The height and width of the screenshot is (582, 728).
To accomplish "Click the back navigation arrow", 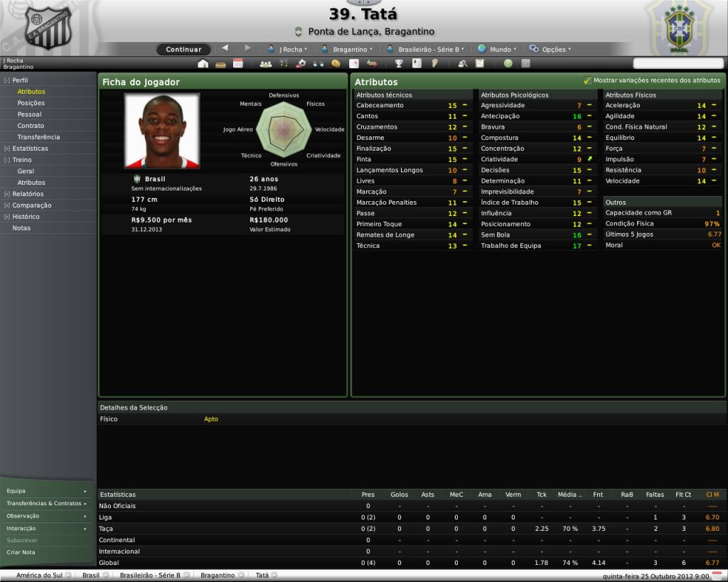I will [x=225, y=48].
